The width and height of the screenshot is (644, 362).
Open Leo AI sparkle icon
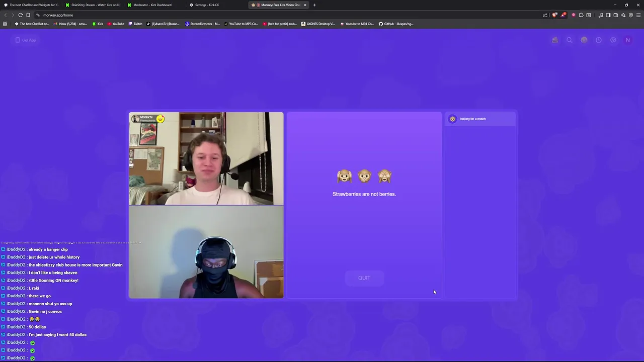point(623,15)
